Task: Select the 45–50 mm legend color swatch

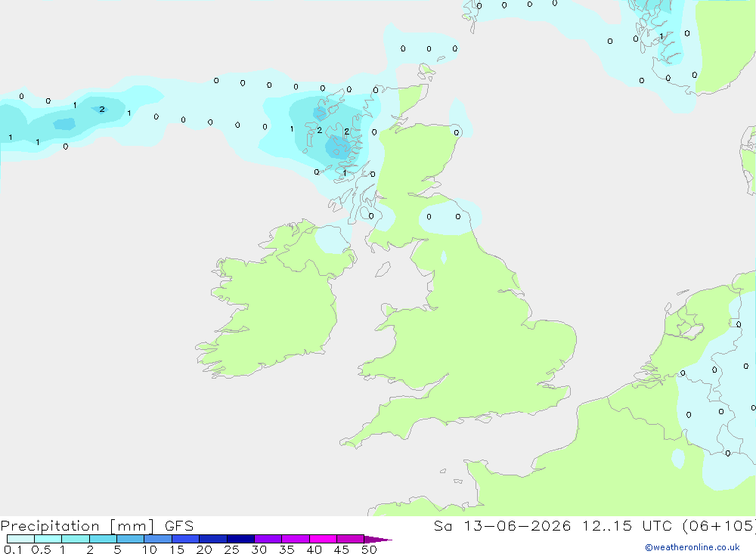Action: [351, 539]
